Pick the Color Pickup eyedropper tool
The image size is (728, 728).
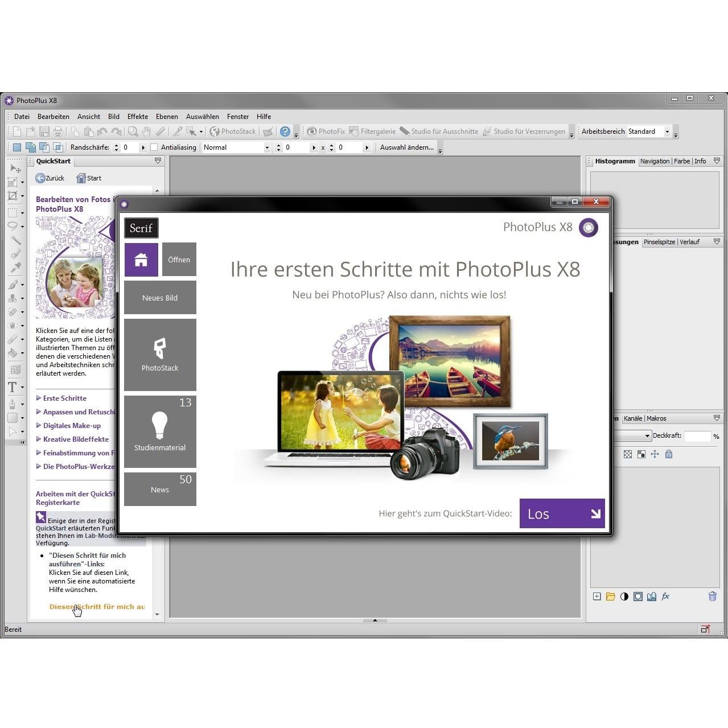15,268
